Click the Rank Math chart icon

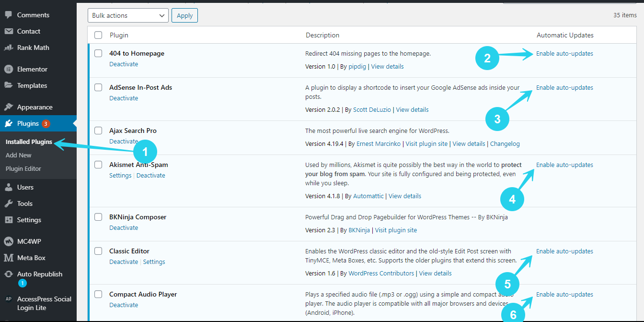click(x=8, y=48)
